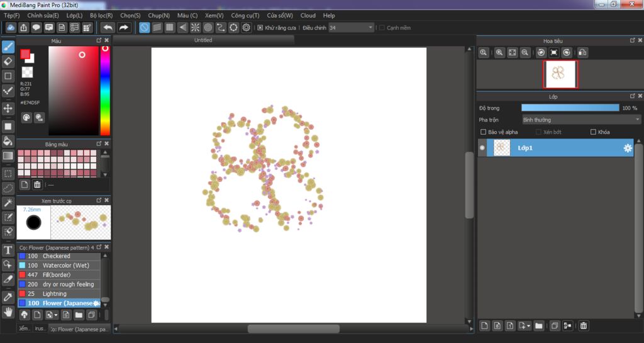Hide Lớp1 layer visibility
This screenshot has height=343, width=644.
tap(482, 148)
